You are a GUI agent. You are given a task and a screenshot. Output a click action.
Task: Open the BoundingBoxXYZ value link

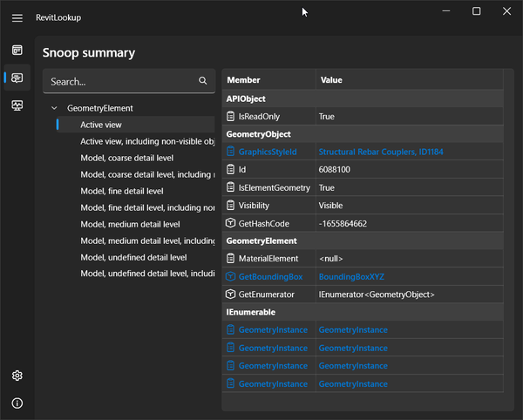pos(351,277)
